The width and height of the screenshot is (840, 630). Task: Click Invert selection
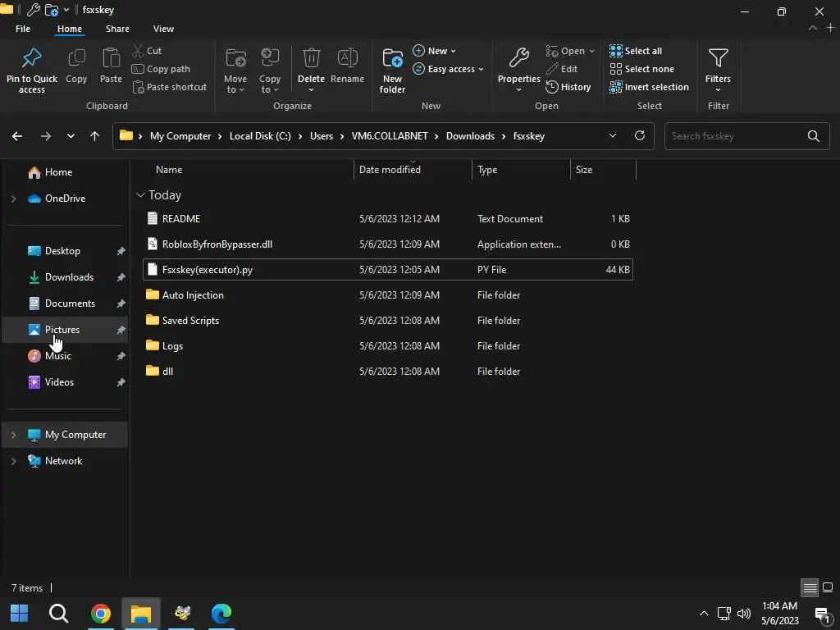[649, 87]
